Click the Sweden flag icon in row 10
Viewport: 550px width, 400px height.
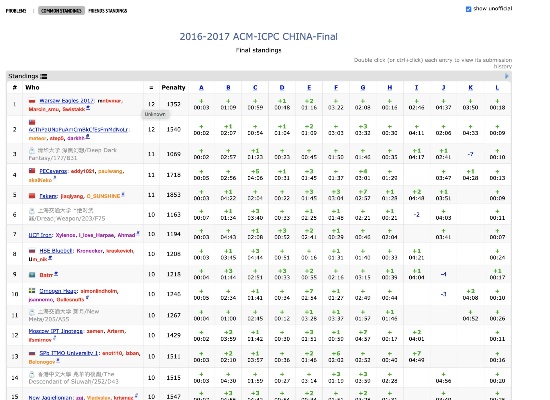point(32,291)
